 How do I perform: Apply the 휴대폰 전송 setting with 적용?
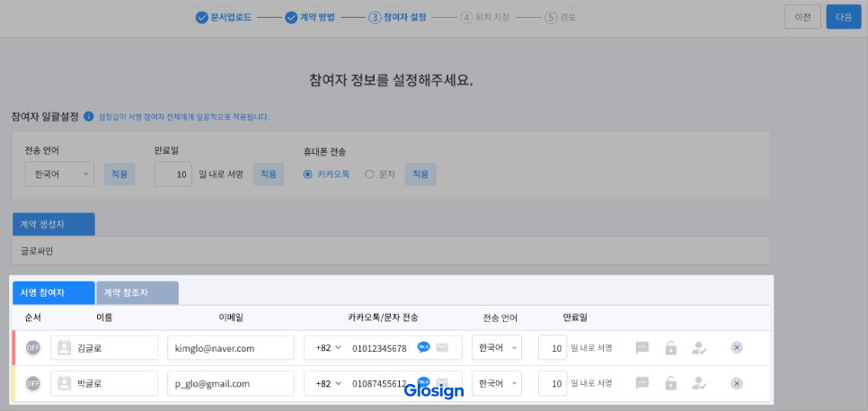point(421,174)
